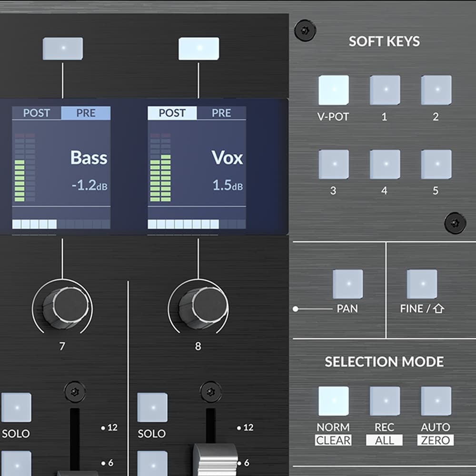Click the screw beside SOFT KEYS heading
The width and height of the screenshot is (476, 476).
click(305, 30)
